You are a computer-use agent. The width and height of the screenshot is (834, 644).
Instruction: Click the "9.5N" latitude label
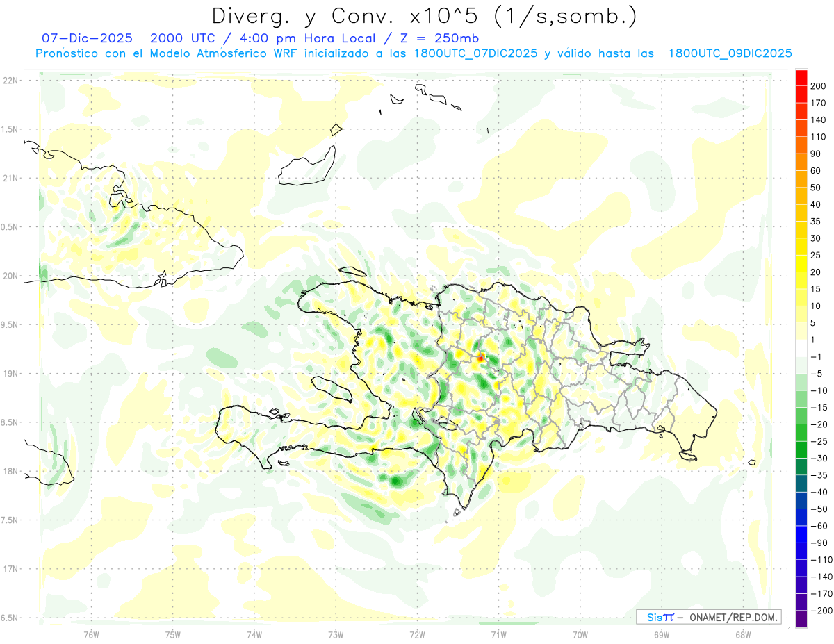coord(10,325)
